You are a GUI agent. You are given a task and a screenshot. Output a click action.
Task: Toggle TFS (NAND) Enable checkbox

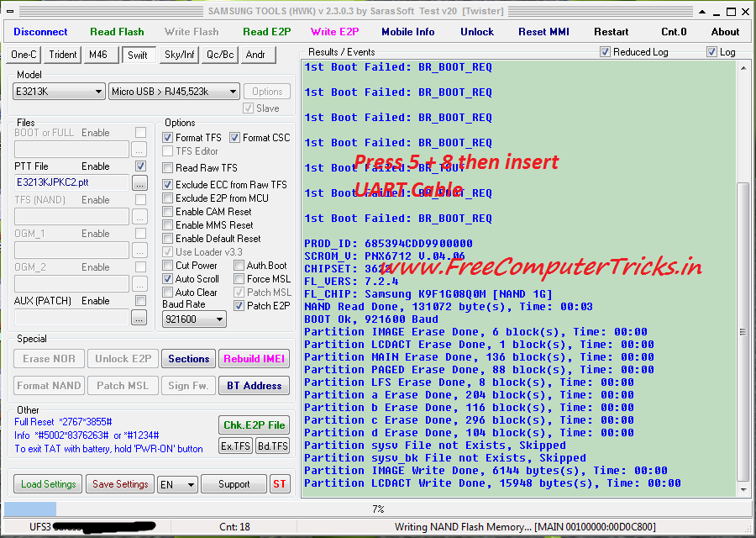140,200
